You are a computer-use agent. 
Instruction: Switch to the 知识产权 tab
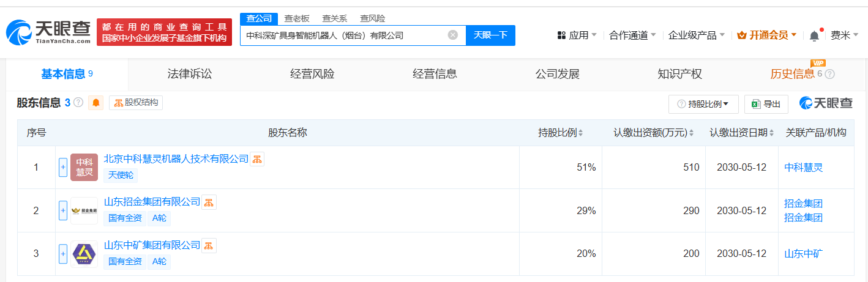(x=679, y=74)
